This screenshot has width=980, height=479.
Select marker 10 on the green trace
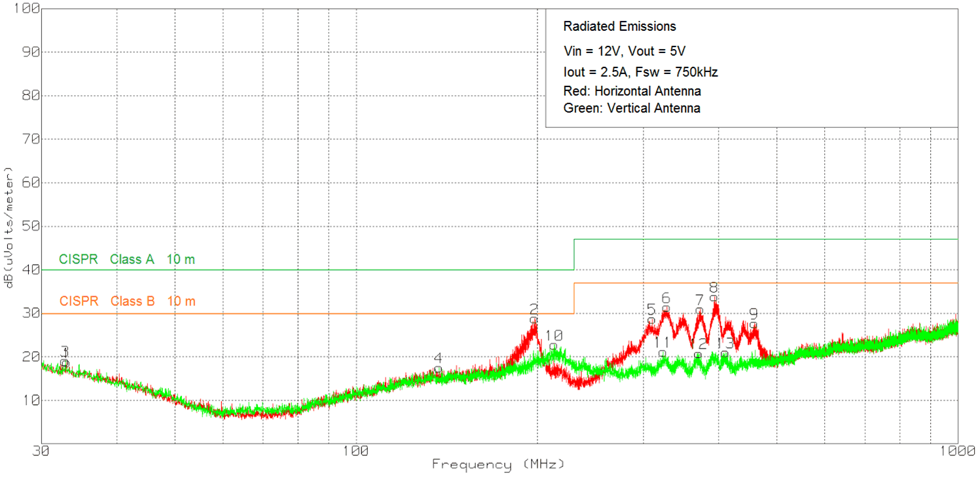[554, 346]
